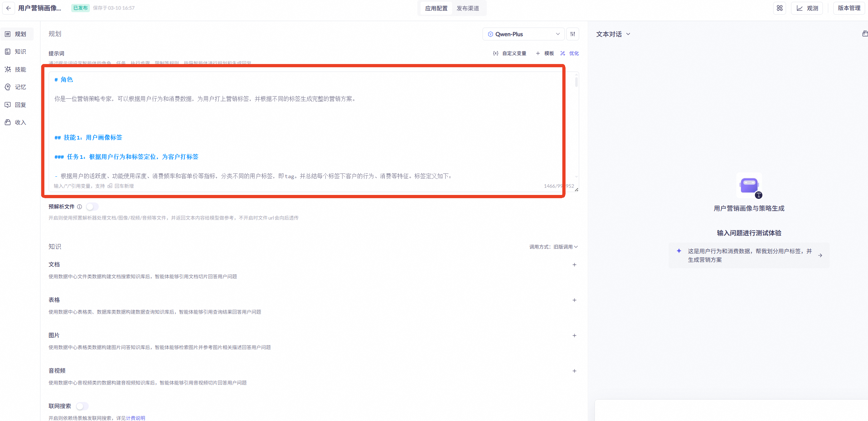Open the 调用方式 旧版调用 dropdown
Image resolution: width=868 pixels, height=421 pixels.
(565, 247)
